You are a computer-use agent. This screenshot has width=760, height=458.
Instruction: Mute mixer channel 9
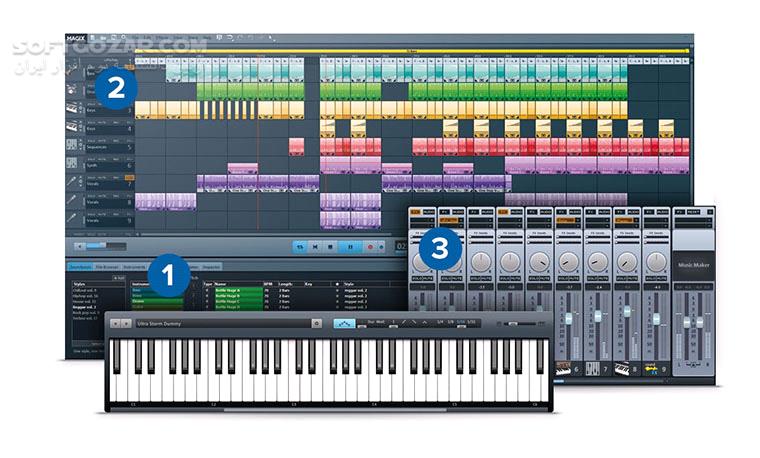coord(661,279)
